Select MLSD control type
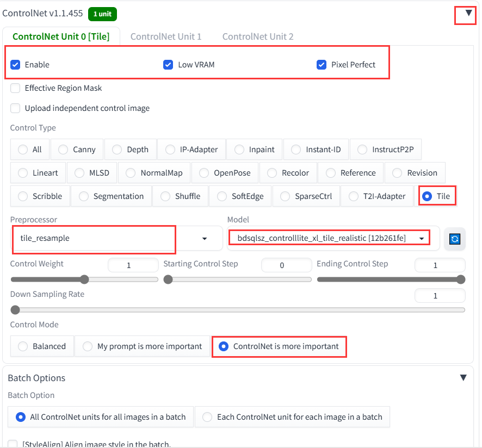482x448 pixels. 91,173
